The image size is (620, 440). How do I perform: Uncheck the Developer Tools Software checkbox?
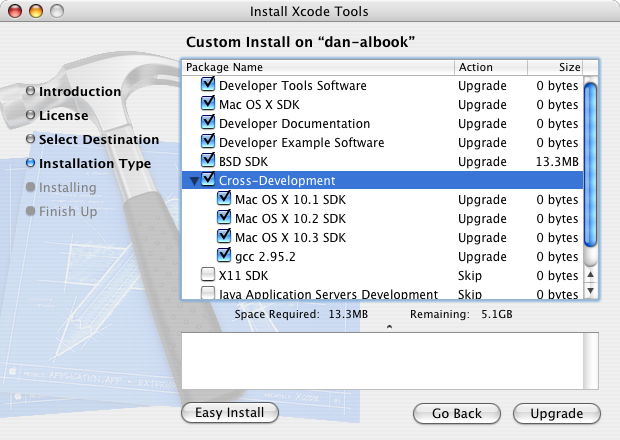(208, 86)
